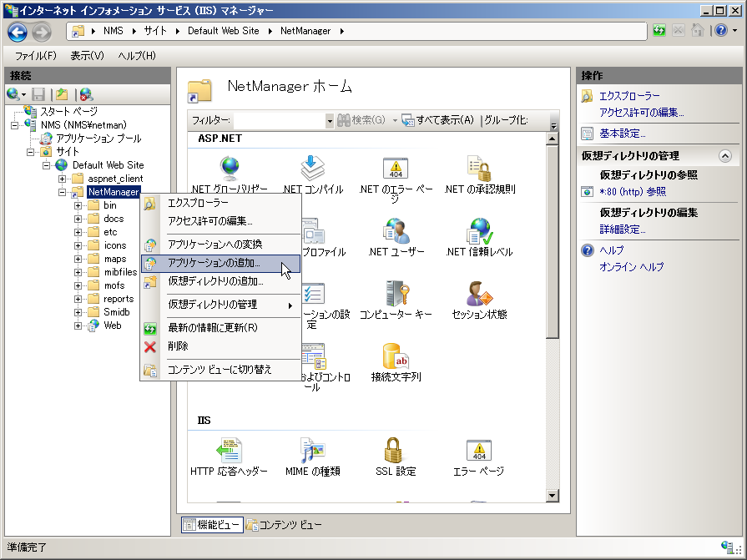
Task: Choose 最新の情報に更新(R) from context menu
Action: click(x=220, y=328)
